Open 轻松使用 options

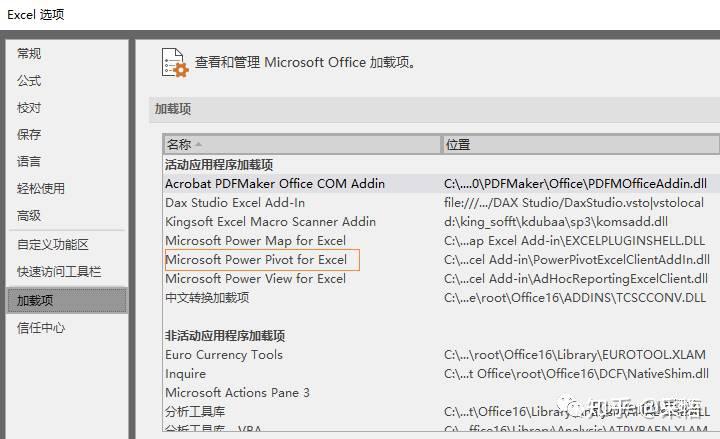41,188
